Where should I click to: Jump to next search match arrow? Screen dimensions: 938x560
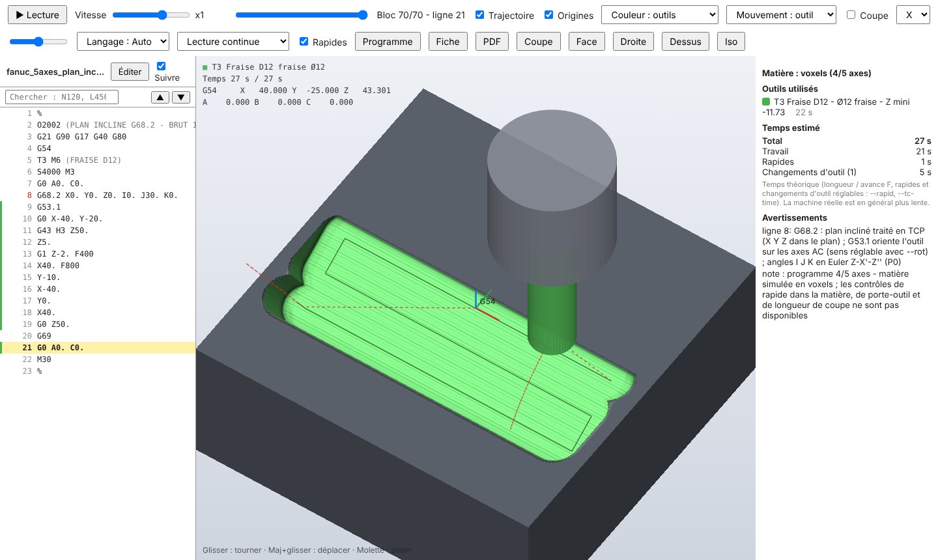tap(181, 97)
